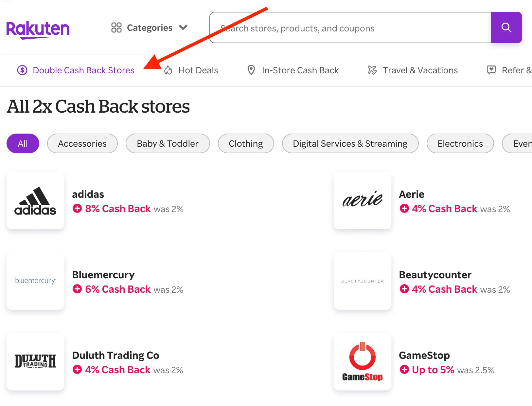Click the GameStop logo thumbnail
Screen dimensions: 532x406
coord(363,361)
